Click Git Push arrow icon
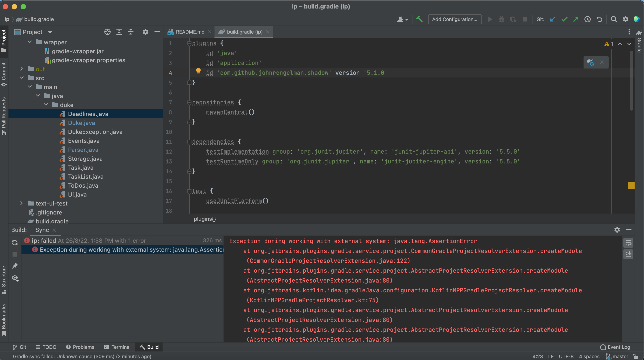Screen dimensions: 644x360 [576, 19]
